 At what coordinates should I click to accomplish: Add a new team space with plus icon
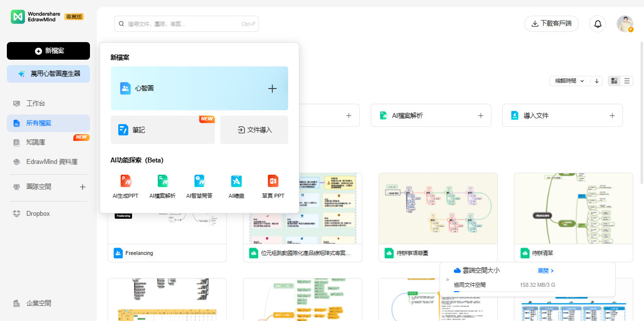click(83, 187)
